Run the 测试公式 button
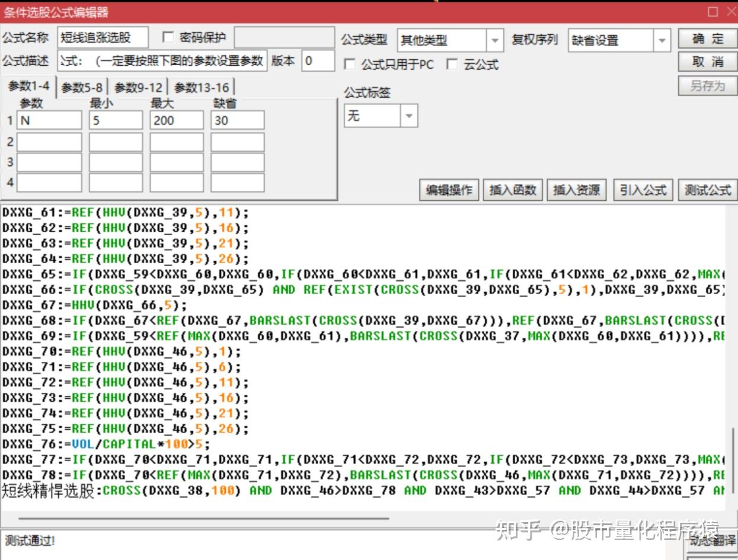Viewport: 738px width, 560px height. point(708,190)
